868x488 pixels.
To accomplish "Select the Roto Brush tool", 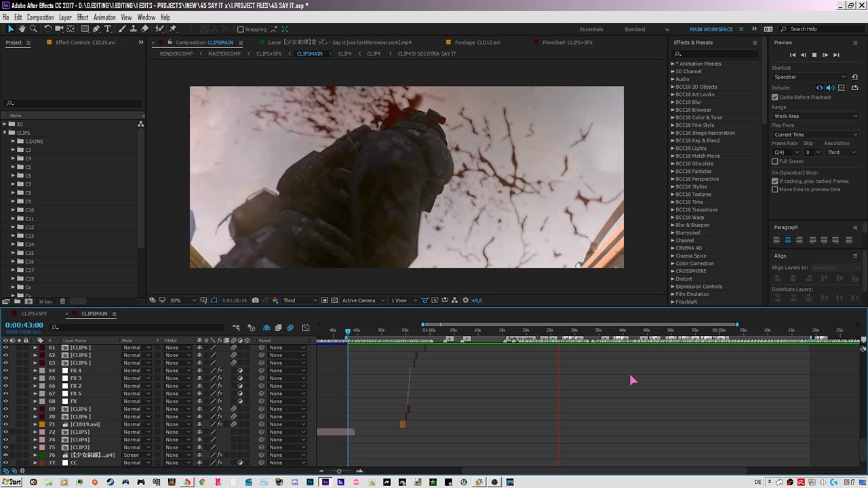I will click(159, 29).
